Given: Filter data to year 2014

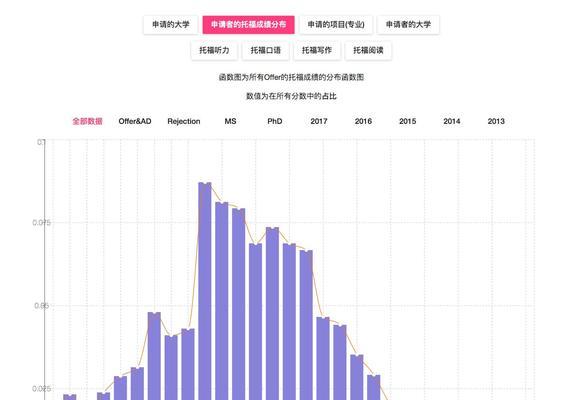Looking at the screenshot, I should (x=452, y=121).
